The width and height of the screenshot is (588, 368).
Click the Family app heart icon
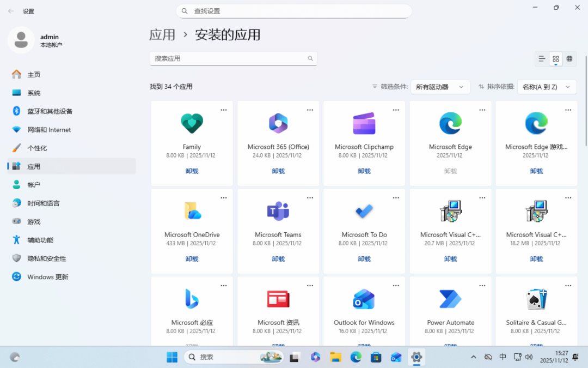[192, 123]
